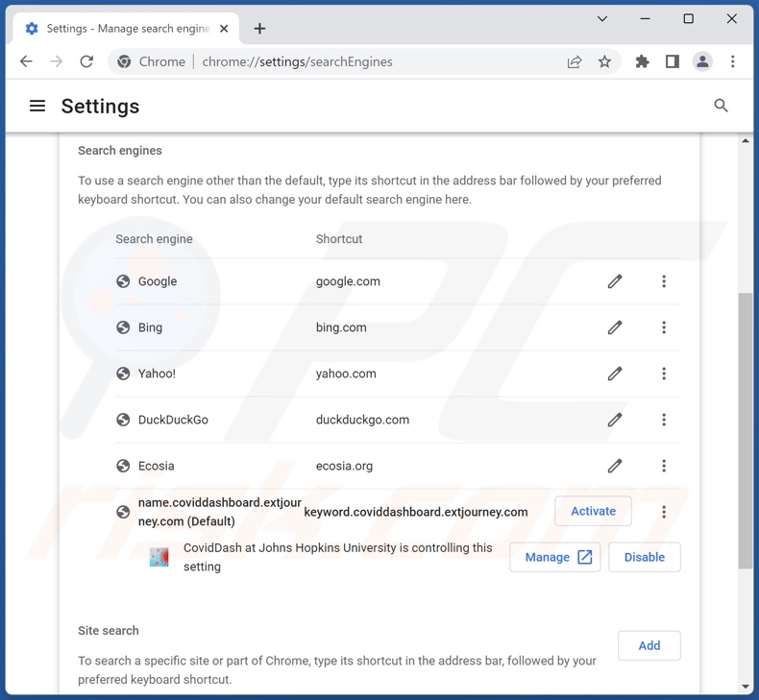This screenshot has height=700, width=759.
Task: Search settings using the magnifier icon
Action: (x=721, y=106)
